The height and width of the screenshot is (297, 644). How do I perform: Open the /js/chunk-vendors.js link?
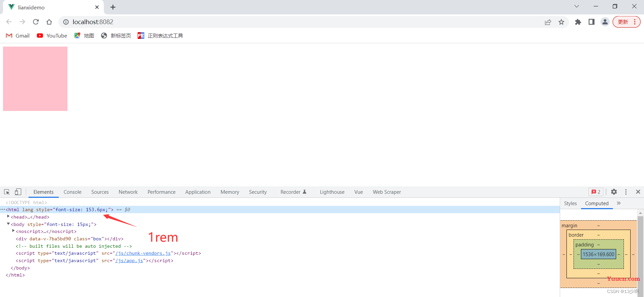click(143, 253)
